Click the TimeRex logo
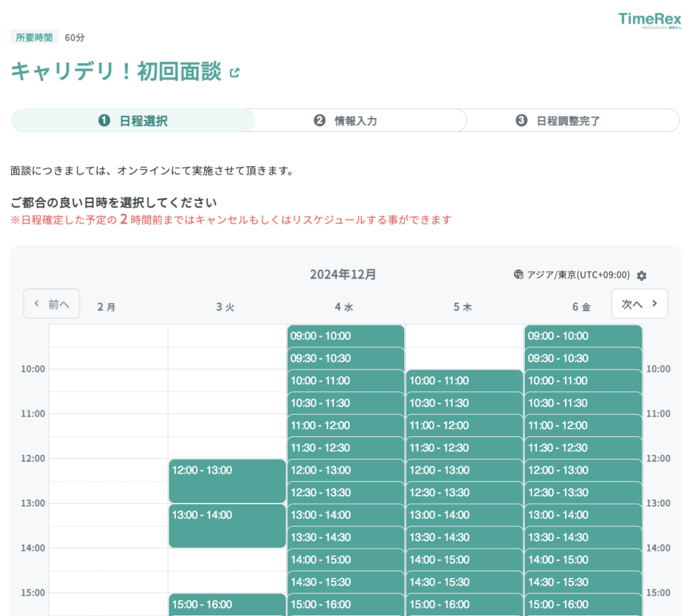Image resolution: width=697 pixels, height=616 pixels. [649, 20]
